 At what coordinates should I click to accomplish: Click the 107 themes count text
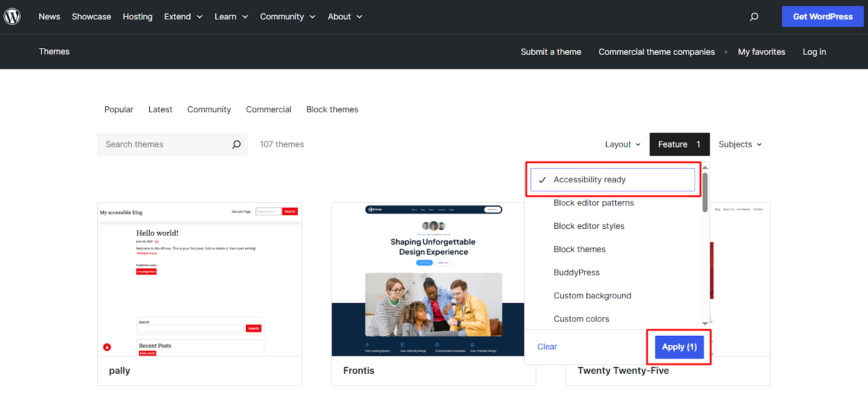click(x=282, y=144)
